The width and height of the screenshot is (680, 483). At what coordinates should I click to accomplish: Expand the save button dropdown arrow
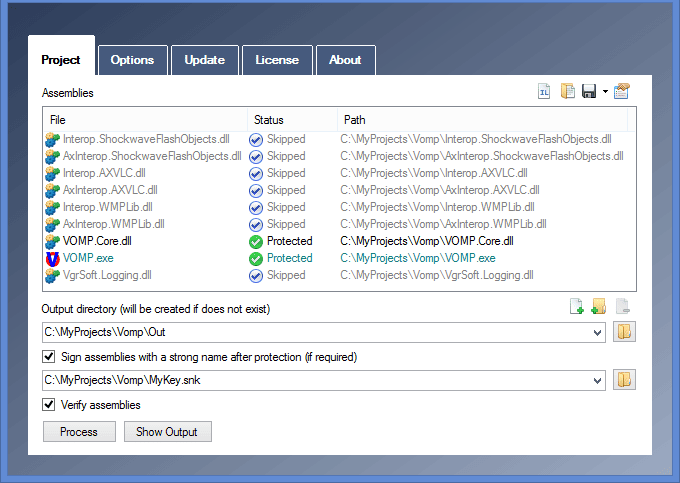point(605,92)
